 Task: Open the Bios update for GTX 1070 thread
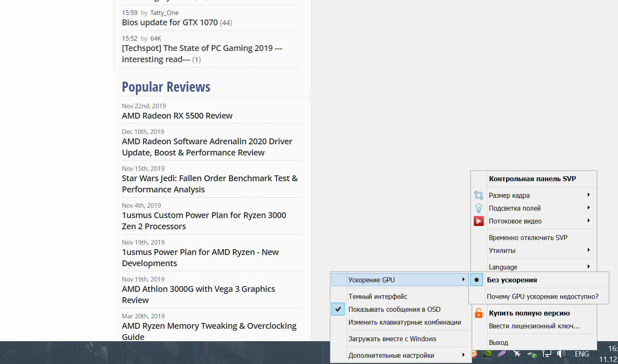click(170, 22)
